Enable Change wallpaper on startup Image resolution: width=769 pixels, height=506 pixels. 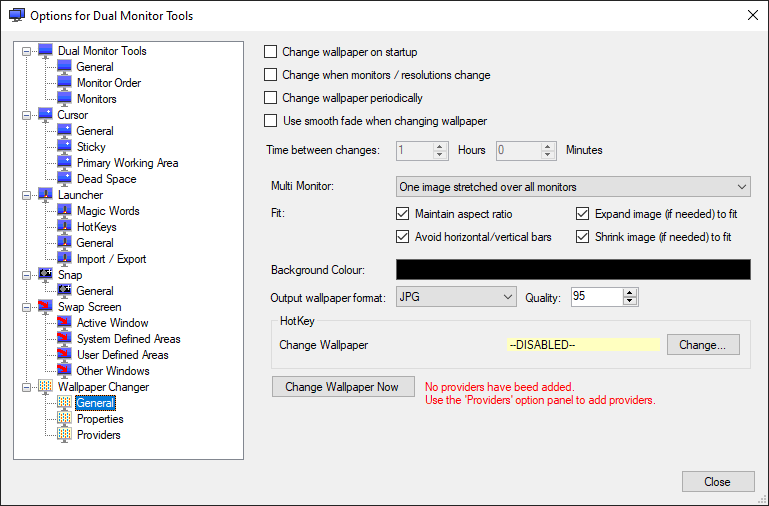(x=271, y=51)
